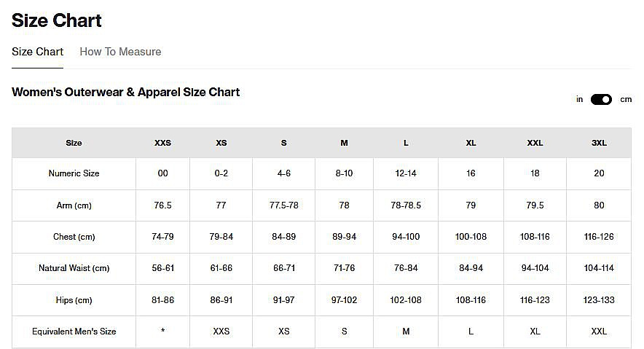The height and width of the screenshot is (349, 644).
Task: Click the natural waist 104-114 cell
Action: click(x=599, y=268)
